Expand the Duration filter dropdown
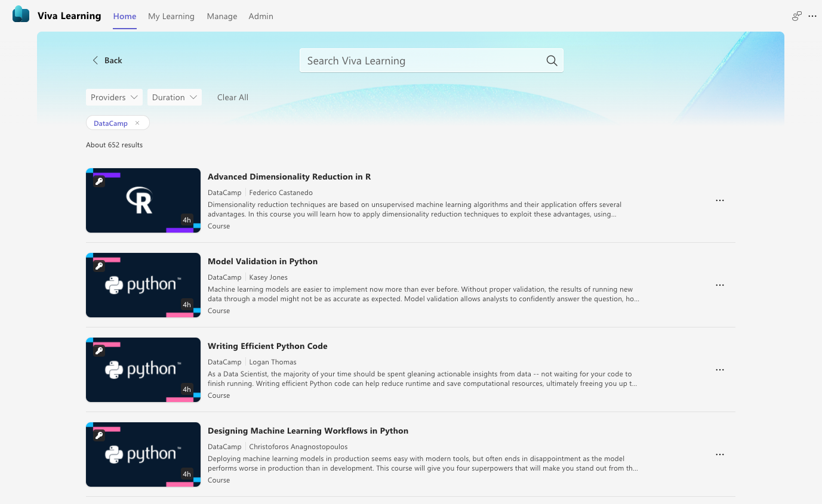The height and width of the screenshot is (504, 822). pyautogui.click(x=174, y=97)
